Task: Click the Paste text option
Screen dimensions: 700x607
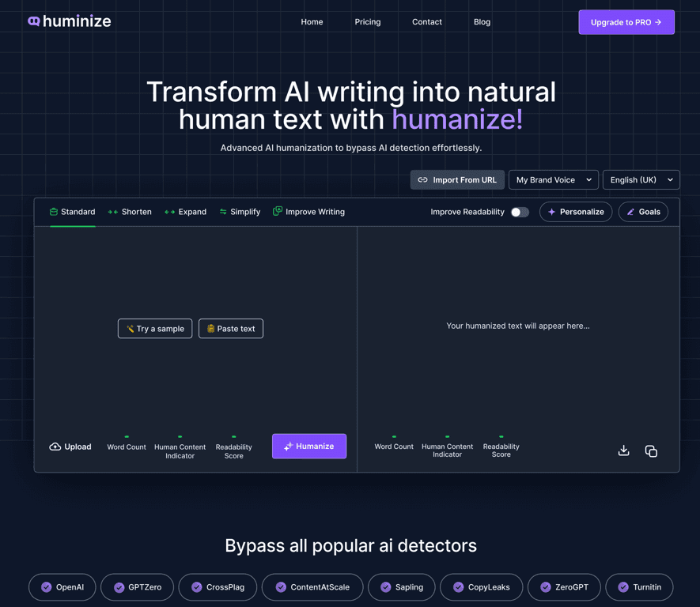Action: click(230, 328)
